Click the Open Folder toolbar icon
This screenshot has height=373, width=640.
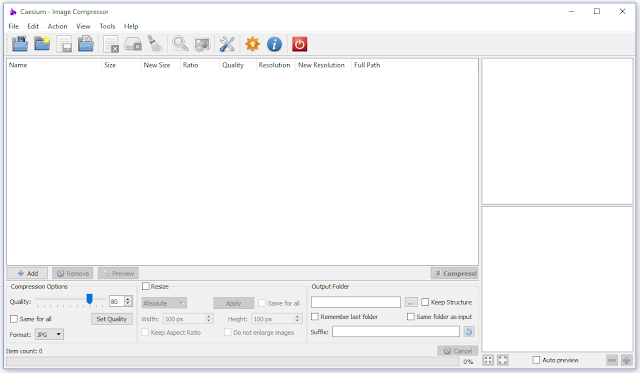(x=42, y=44)
